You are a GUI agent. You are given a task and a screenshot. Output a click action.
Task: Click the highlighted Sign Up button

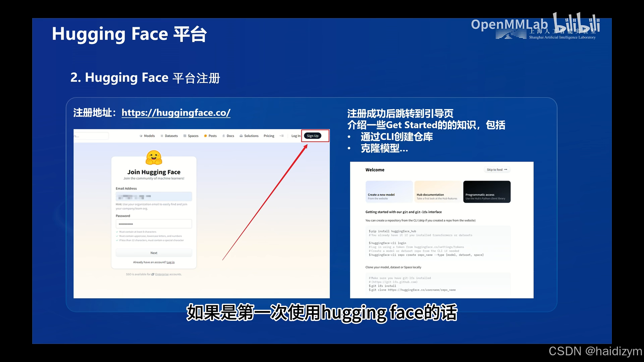pos(312,136)
